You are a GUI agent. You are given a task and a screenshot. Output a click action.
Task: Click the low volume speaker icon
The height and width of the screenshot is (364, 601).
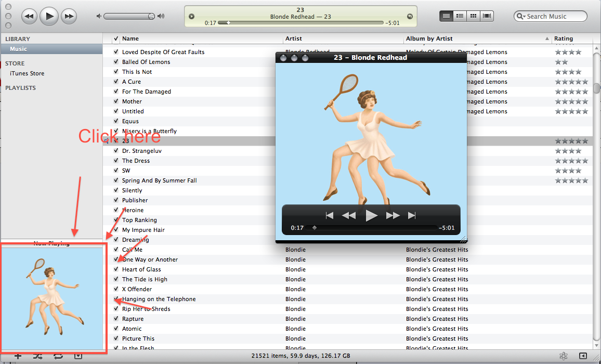99,16
